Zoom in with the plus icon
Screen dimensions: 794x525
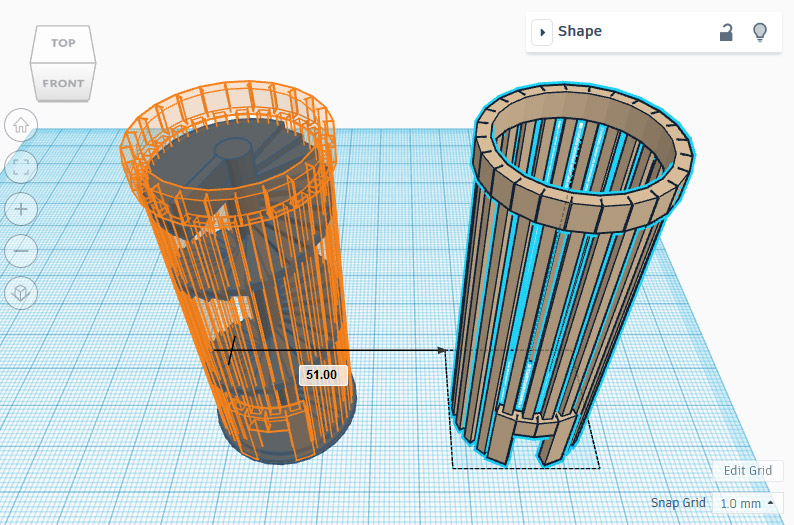21,209
